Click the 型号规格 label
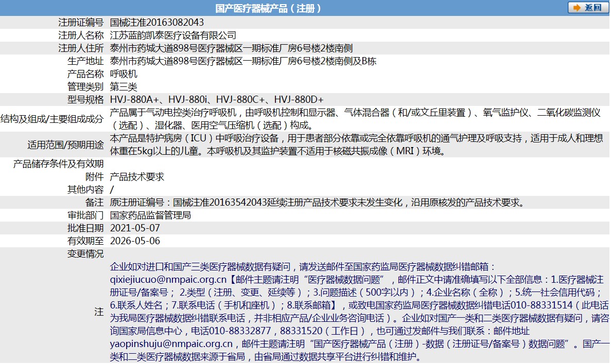The height and width of the screenshot is (364, 611). coord(86,100)
